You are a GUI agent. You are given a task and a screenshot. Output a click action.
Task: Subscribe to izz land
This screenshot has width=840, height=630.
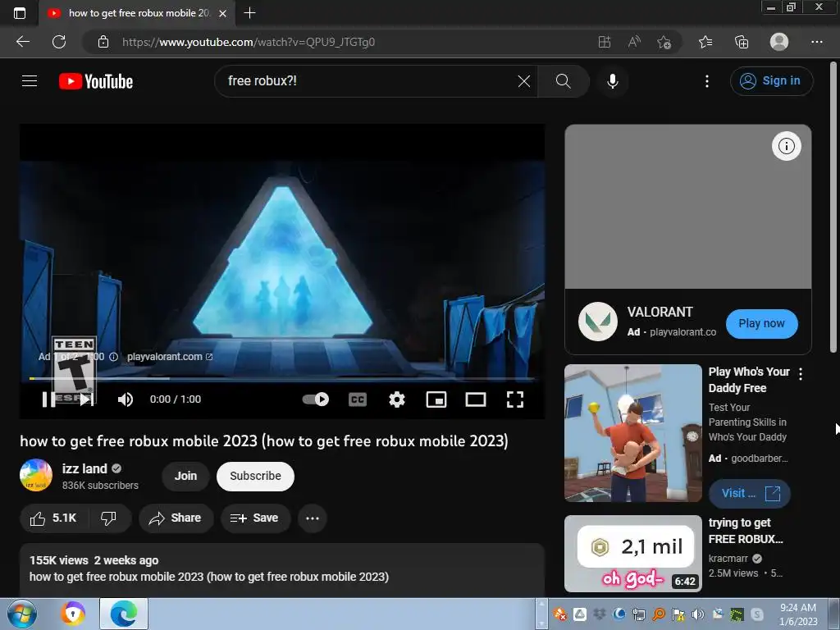(x=256, y=476)
